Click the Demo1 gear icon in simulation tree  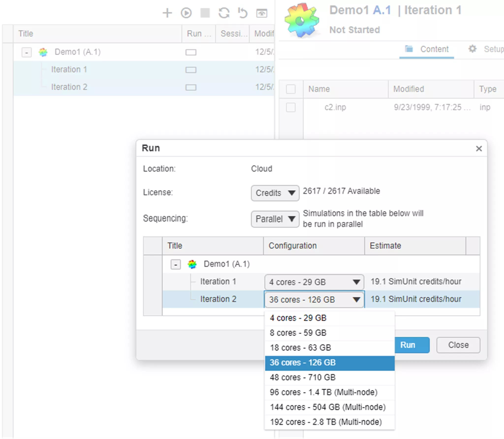click(x=43, y=52)
